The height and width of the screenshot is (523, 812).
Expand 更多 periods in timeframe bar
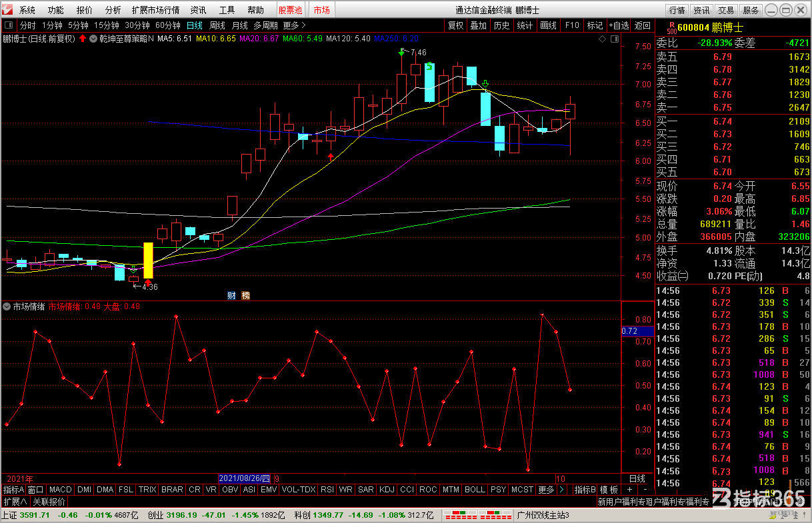(294, 25)
